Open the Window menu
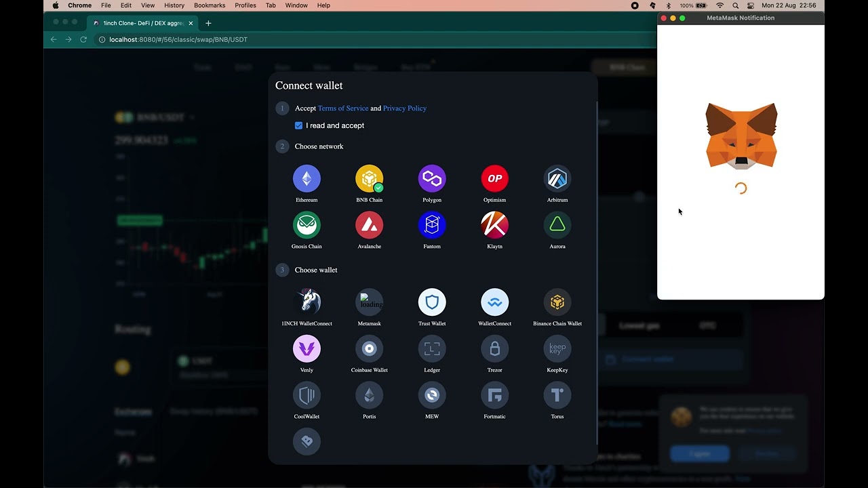Image resolution: width=868 pixels, height=488 pixels. click(x=296, y=5)
